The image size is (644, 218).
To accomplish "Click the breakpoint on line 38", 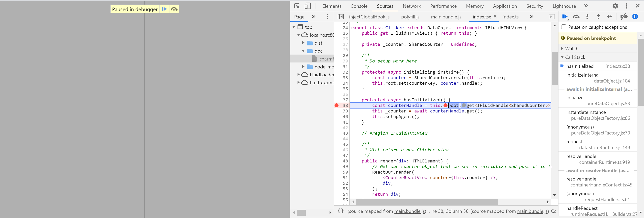I will click(336, 106).
